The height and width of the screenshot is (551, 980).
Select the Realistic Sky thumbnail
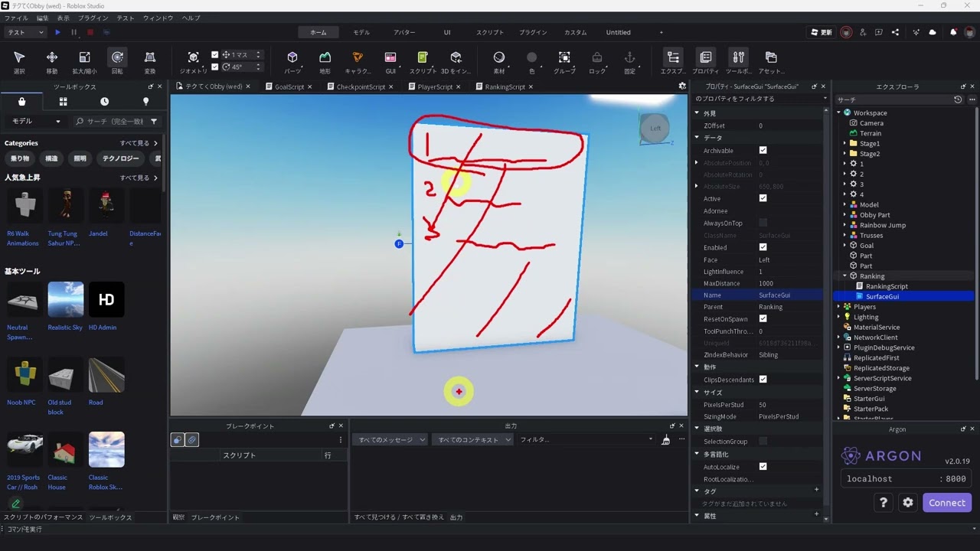pyautogui.click(x=65, y=300)
